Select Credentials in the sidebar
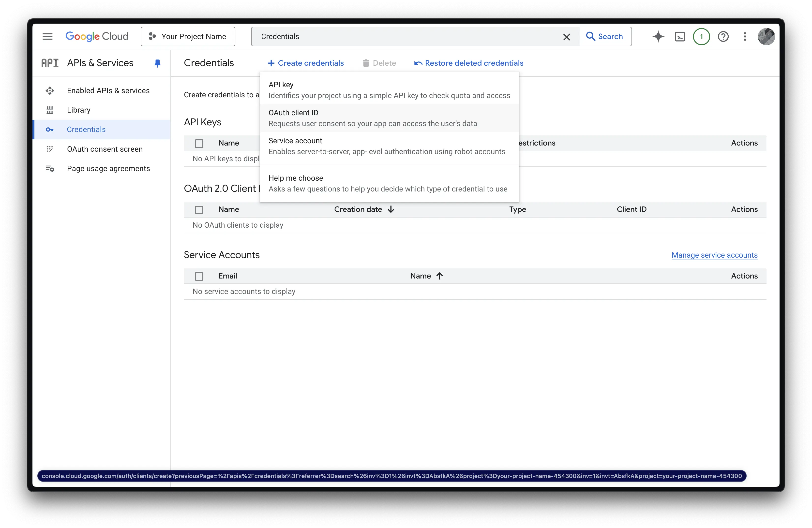The height and width of the screenshot is (528, 812). [x=102, y=129]
